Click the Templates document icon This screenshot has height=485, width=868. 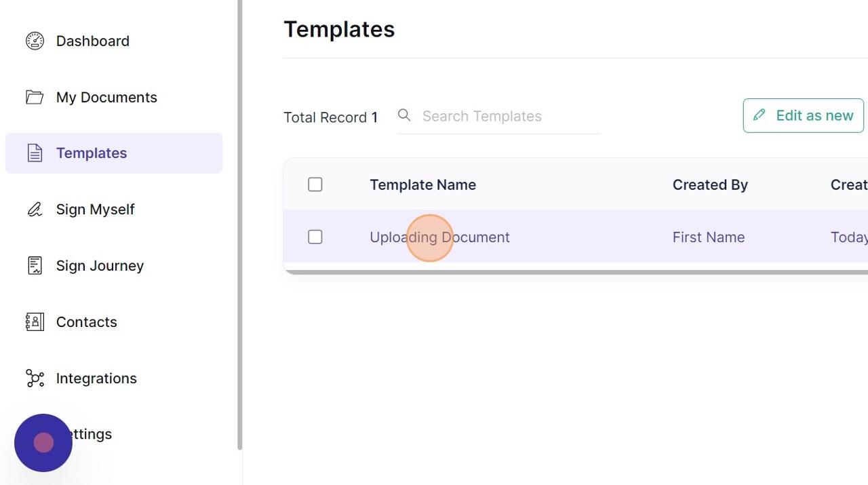pyautogui.click(x=35, y=153)
